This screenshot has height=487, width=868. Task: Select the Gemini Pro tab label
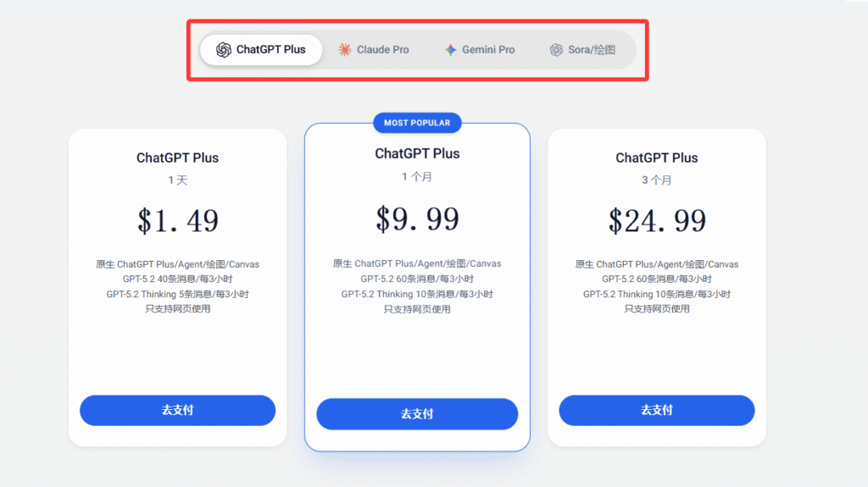pyautogui.click(x=488, y=50)
